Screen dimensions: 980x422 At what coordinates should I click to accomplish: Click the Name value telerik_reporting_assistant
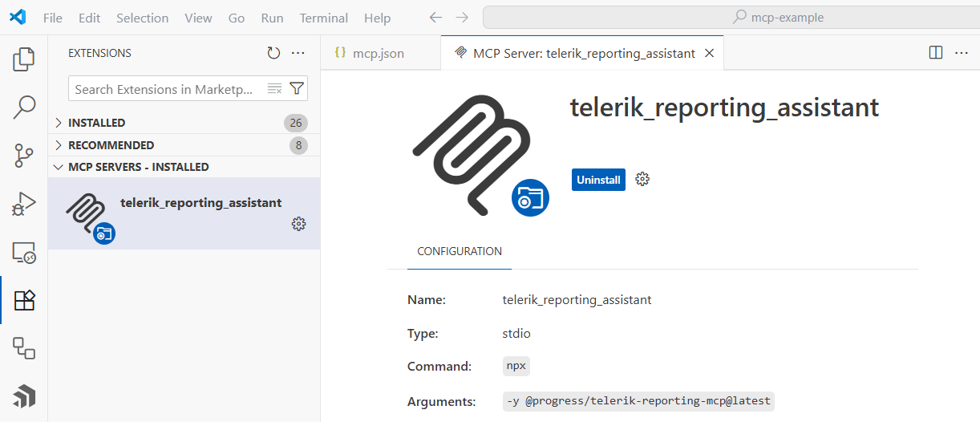[577, 300]
